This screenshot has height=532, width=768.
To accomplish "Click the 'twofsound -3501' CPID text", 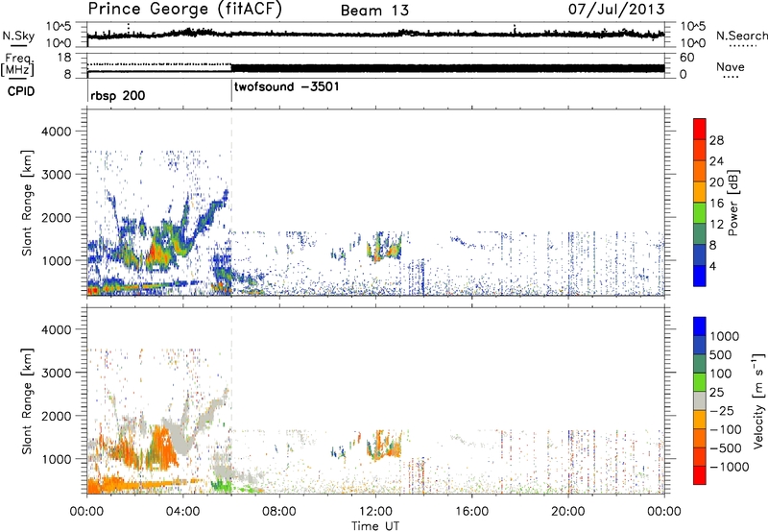I will [x=286, y=87].
